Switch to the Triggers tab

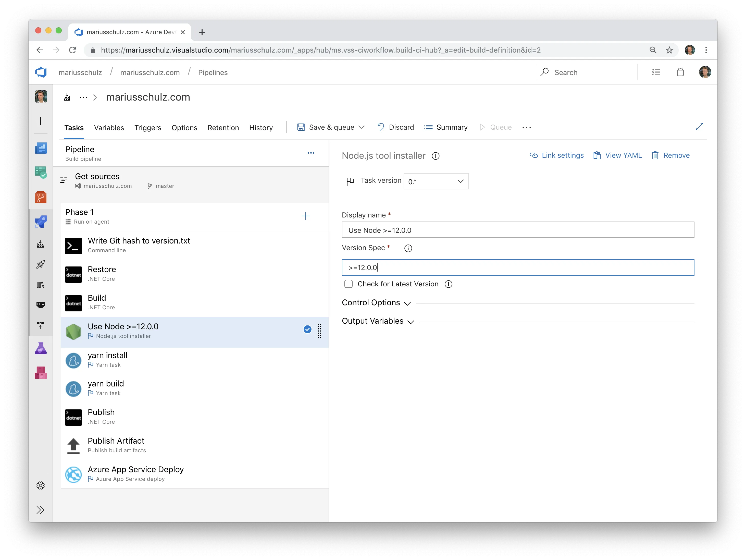[x=148, y=128]
